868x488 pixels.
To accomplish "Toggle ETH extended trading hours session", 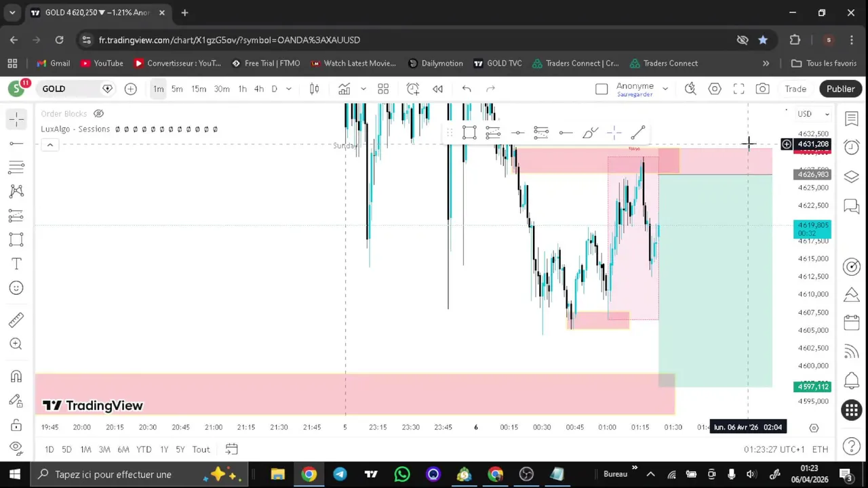I will pyautogui.click(x=820, y=449).
